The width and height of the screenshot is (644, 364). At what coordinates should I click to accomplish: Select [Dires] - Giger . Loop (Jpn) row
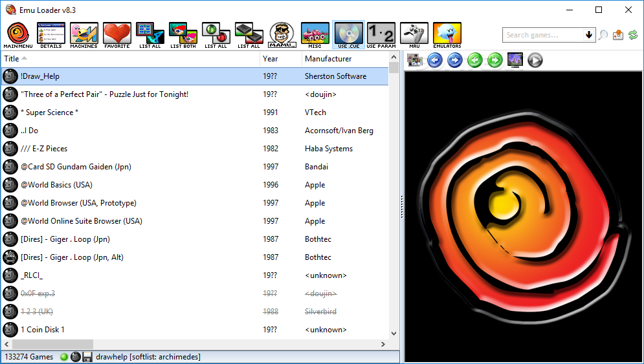195,239
